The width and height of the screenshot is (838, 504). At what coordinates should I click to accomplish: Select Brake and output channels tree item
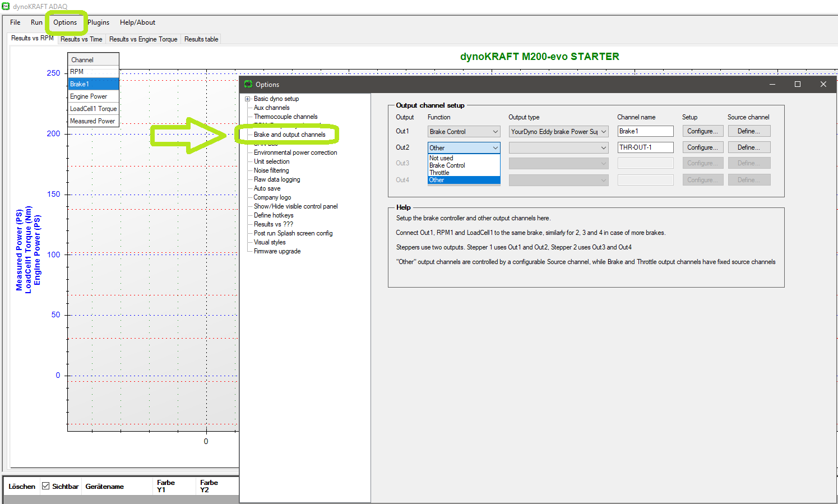289,135
